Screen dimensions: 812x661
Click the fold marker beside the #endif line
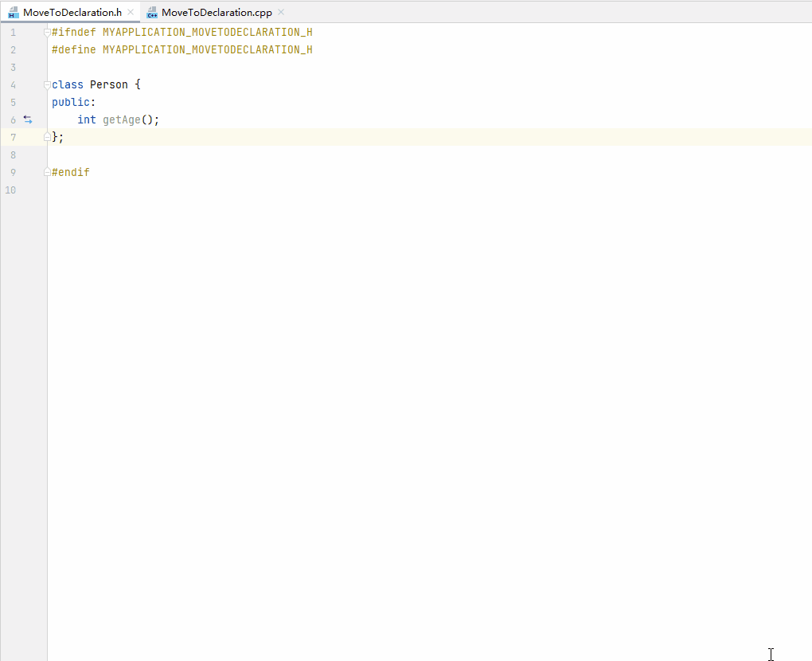tap(46, 172)
